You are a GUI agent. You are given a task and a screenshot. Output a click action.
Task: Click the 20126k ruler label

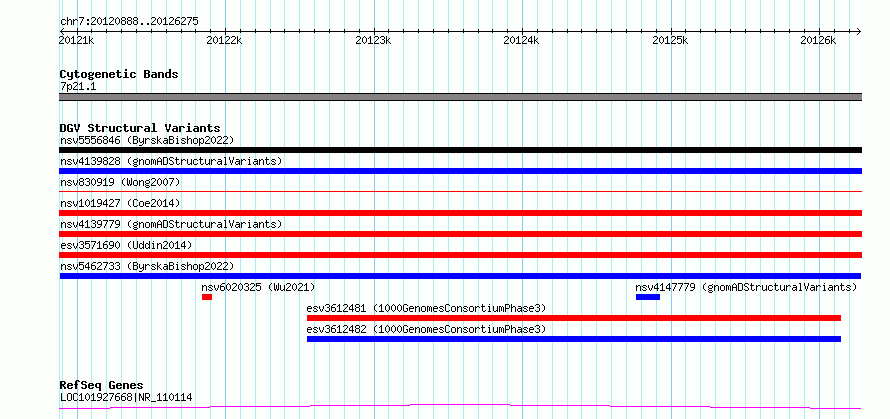[x=818, y=41]
